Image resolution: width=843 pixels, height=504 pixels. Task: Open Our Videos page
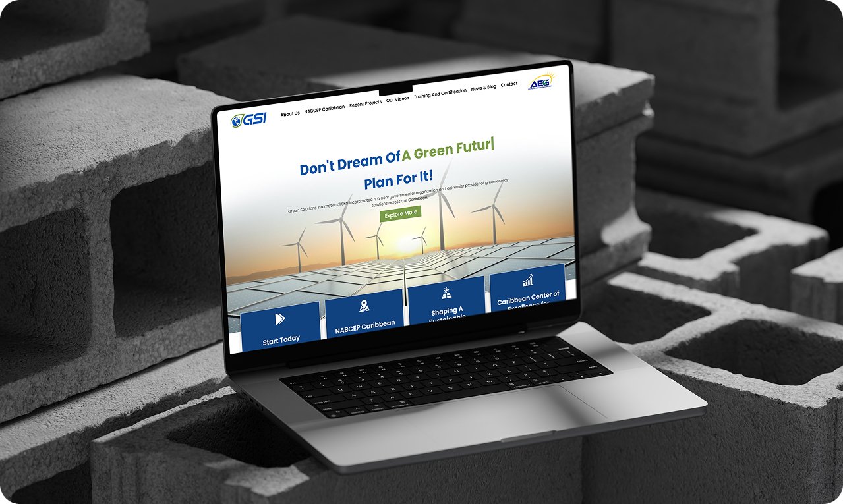(x=397, y=99)
